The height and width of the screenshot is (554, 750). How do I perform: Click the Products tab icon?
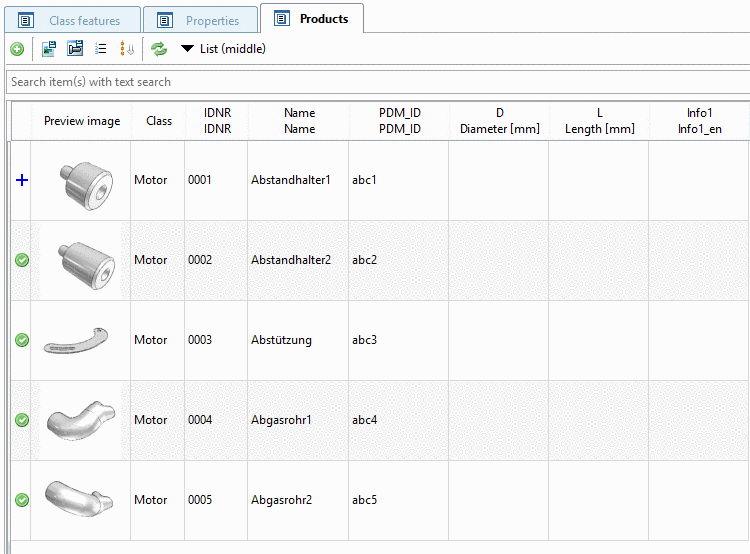click(282, 19)
